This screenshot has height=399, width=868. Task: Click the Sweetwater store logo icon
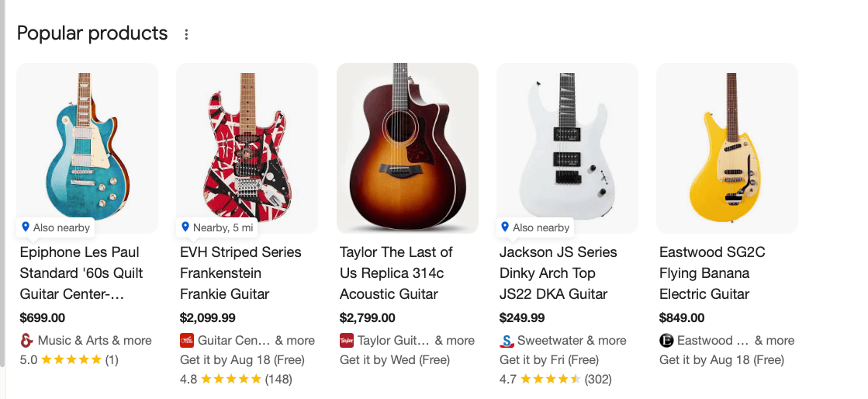507,341
